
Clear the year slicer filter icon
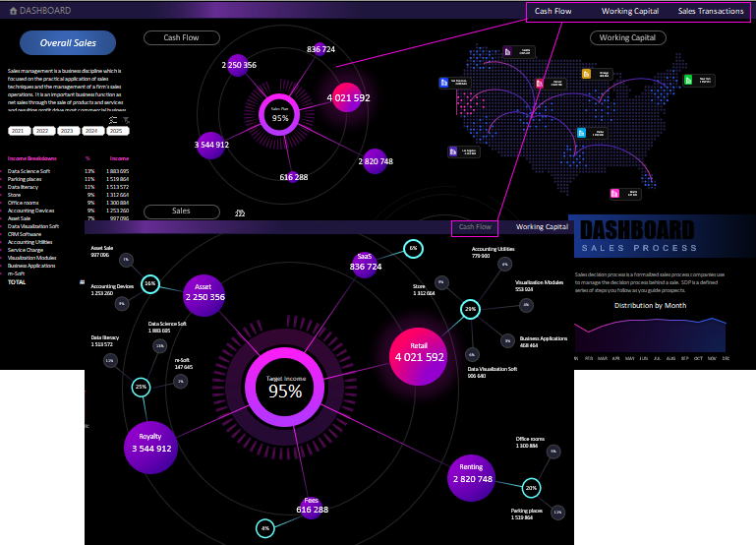(x=126, y=119)
